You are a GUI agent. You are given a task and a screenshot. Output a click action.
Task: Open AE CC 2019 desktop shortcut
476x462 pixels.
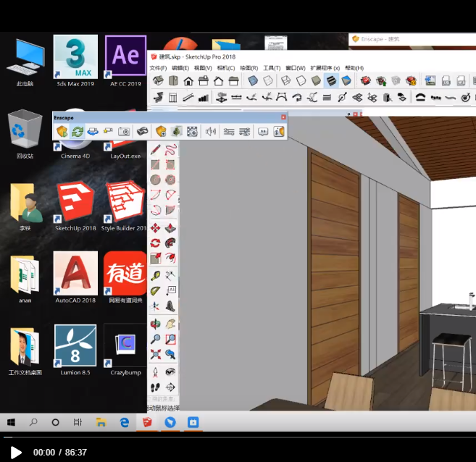point(125,61)
